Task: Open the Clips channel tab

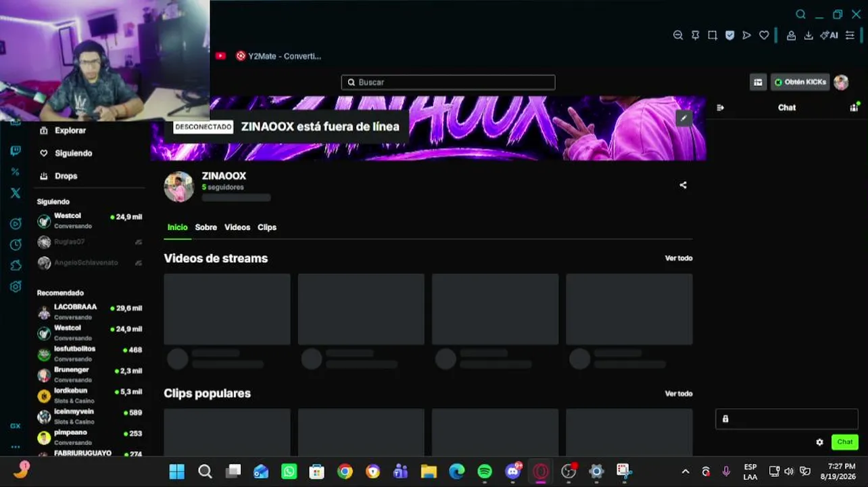Action: pos(267,227)
